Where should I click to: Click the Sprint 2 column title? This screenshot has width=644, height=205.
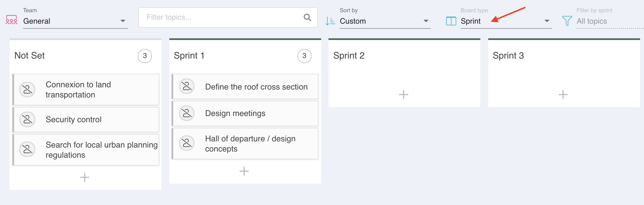coord(349,55)
